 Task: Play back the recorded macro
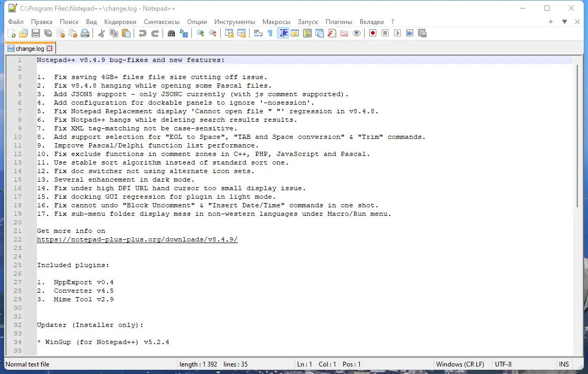(398, 33)
